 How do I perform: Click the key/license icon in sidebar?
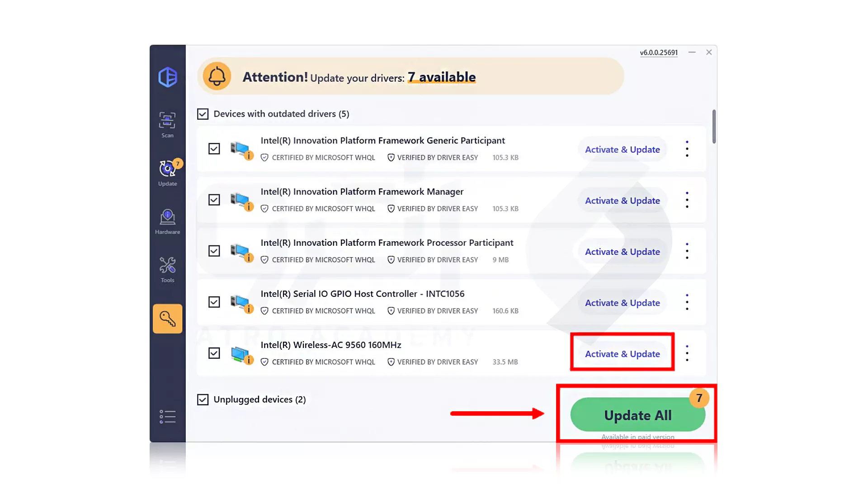[x=168, y=319]
